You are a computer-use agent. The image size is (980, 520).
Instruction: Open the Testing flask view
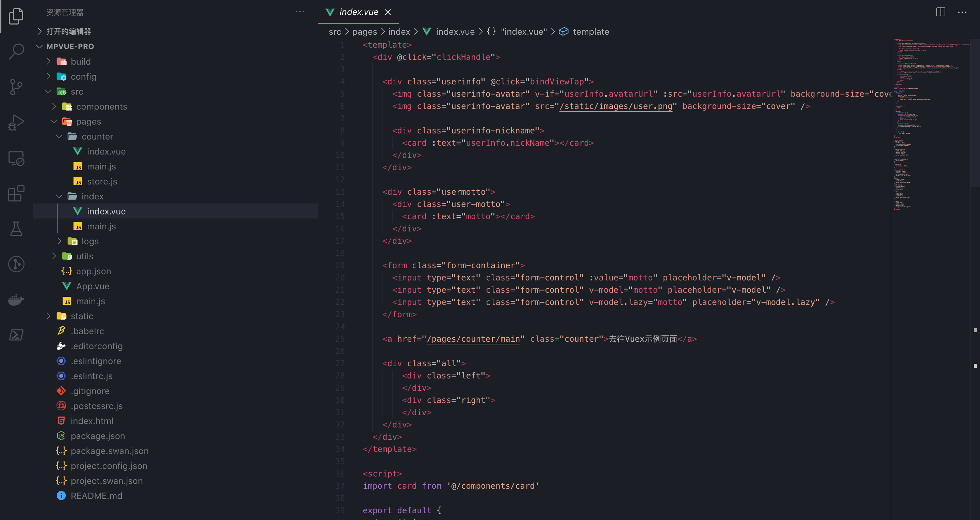pos(16,229)
